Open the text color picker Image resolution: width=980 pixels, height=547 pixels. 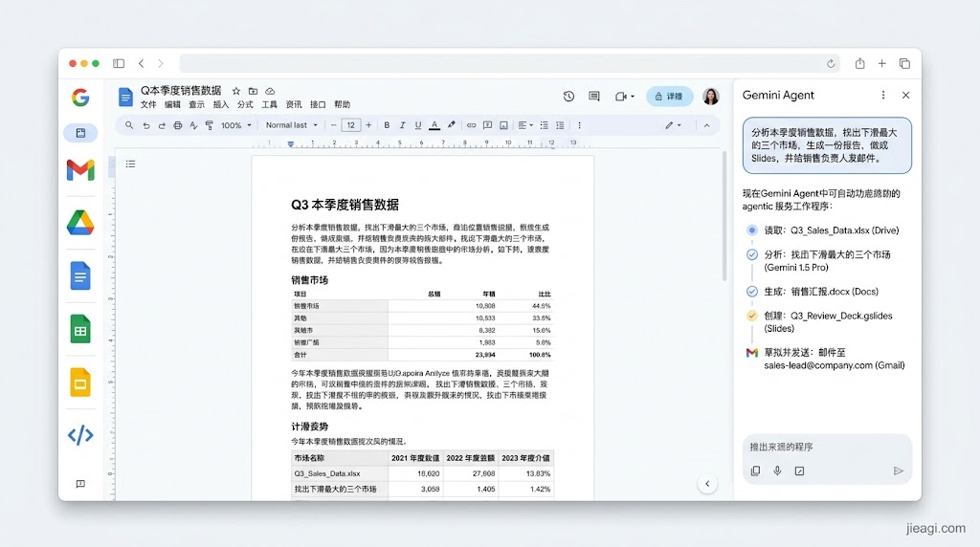pyautogui.click(x=434, y=125)
